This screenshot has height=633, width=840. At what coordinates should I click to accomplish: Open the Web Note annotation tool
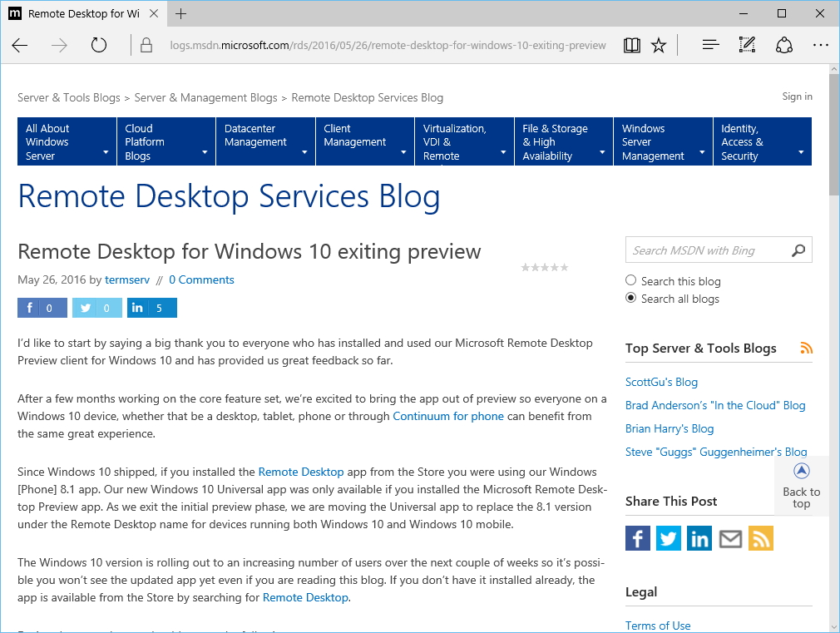point(746,46)
